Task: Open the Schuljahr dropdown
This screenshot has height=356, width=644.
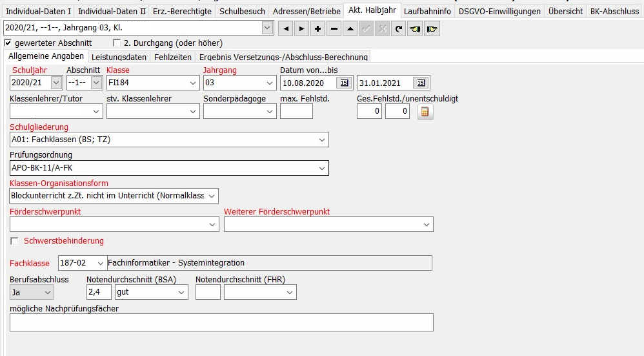Action: pos(56,83)
